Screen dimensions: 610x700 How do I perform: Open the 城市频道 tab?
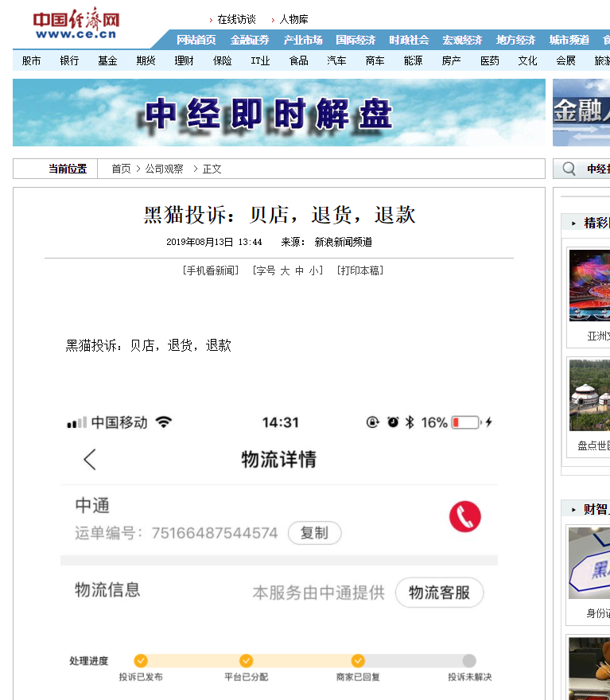[569, 41]
